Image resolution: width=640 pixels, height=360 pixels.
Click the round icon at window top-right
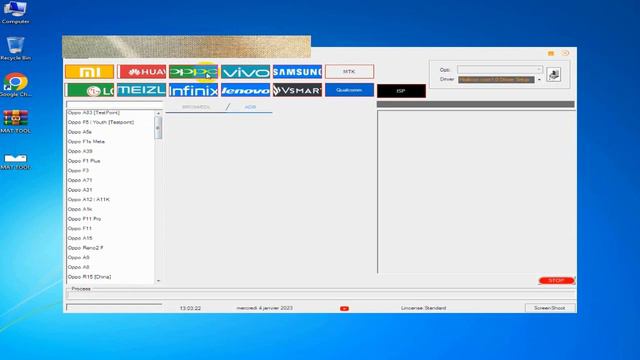click(x=565, y=53)
